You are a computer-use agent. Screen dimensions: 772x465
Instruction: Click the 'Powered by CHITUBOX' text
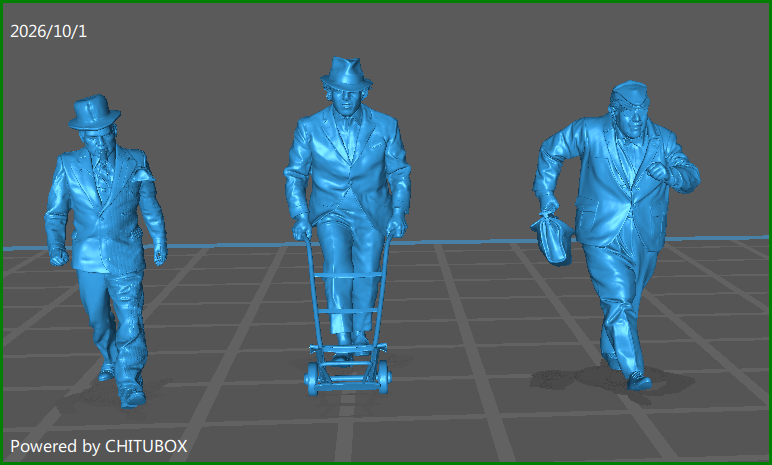98,446
